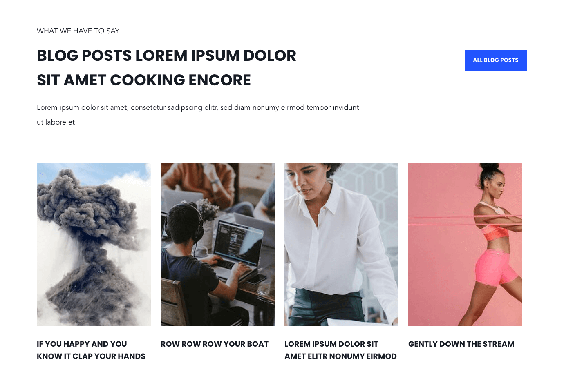
Task: Click the "ut labore et" paragraph line
Action: tap(56, 122)
